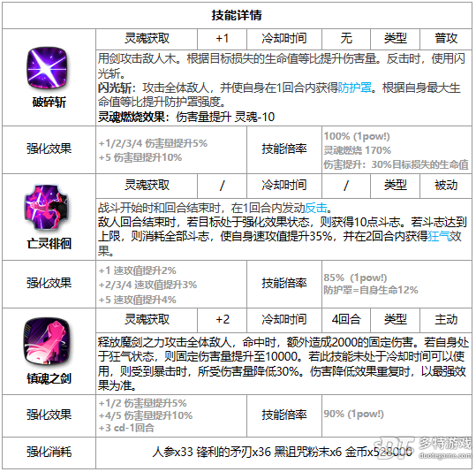Click the 主动 type cell

point(446,319)
